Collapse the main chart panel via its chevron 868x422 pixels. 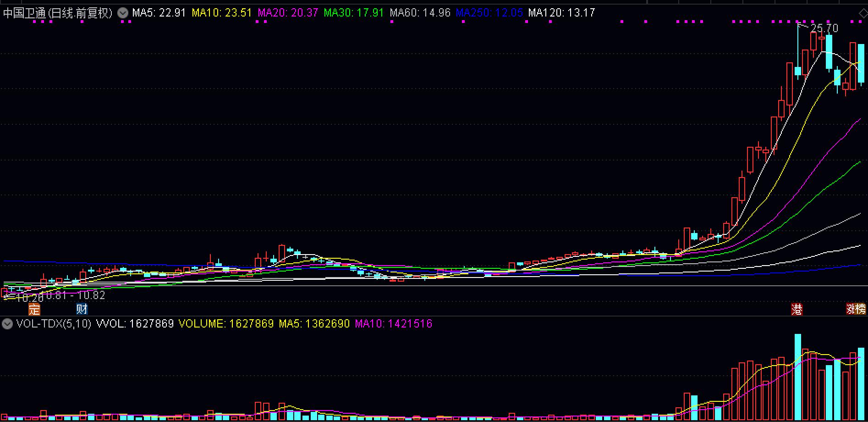(x=122, y=13)
